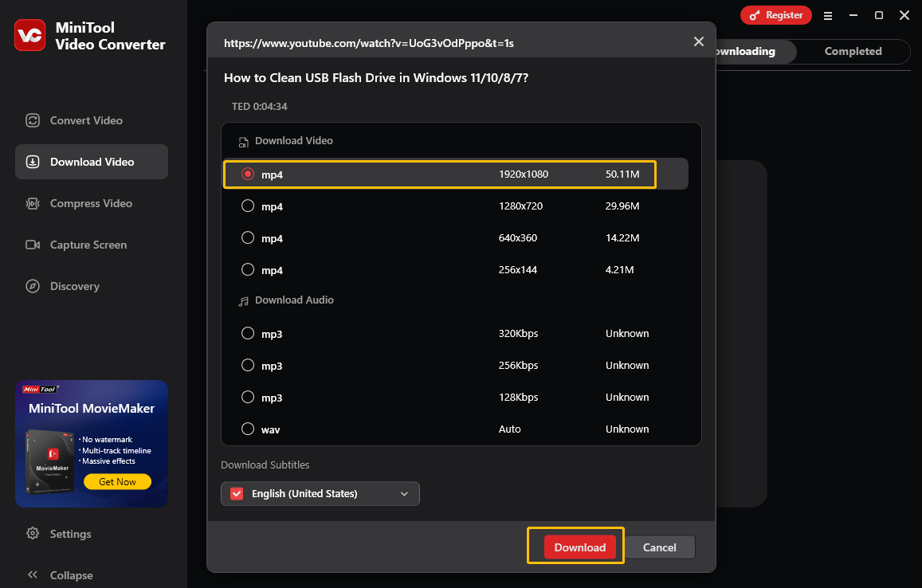The width and height of the screenshot is (922, 588).
Task: Open Capture Screen section
Action: tap(92, 245)
